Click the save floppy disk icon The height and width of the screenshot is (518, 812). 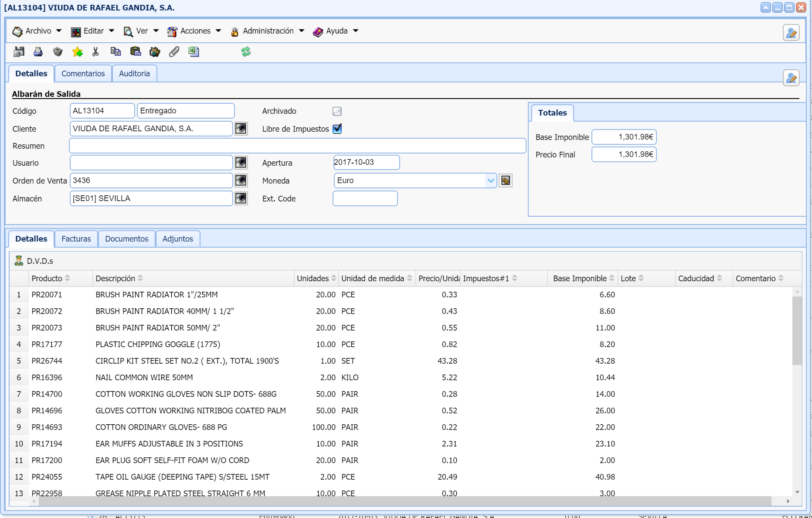click(19, 52)
